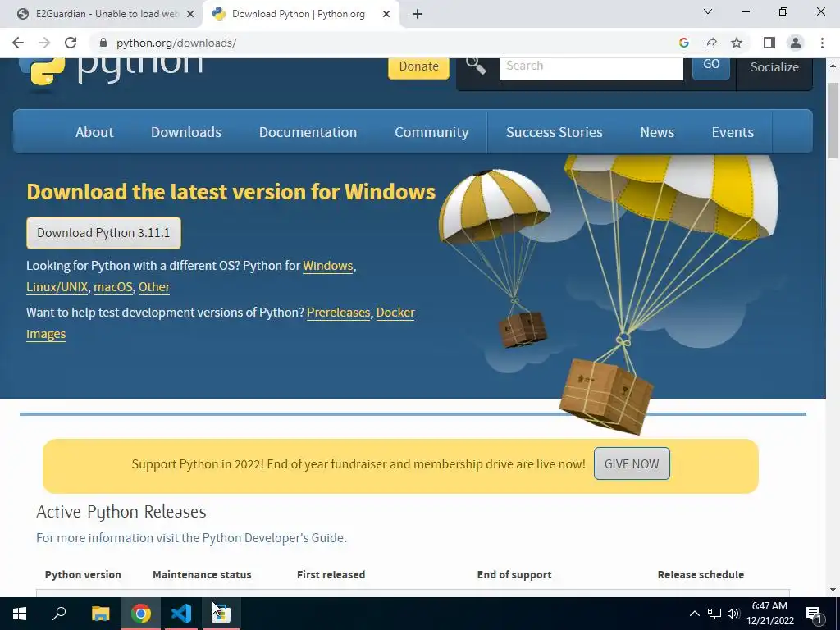This screenshot has width=840, height=630.
Task: Click the GIVE NOW button
Action: pos(632,464)
